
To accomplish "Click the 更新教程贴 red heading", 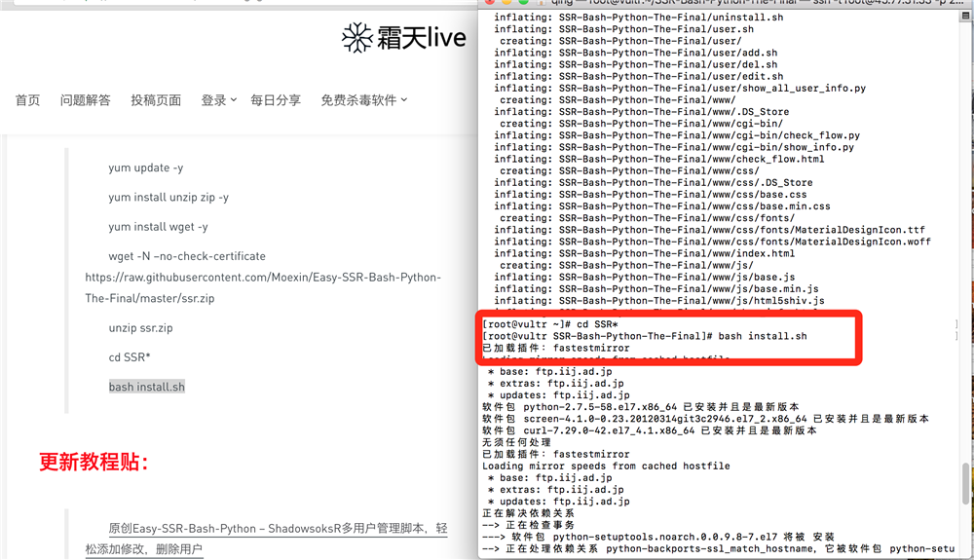I will (x=94, y=462).
